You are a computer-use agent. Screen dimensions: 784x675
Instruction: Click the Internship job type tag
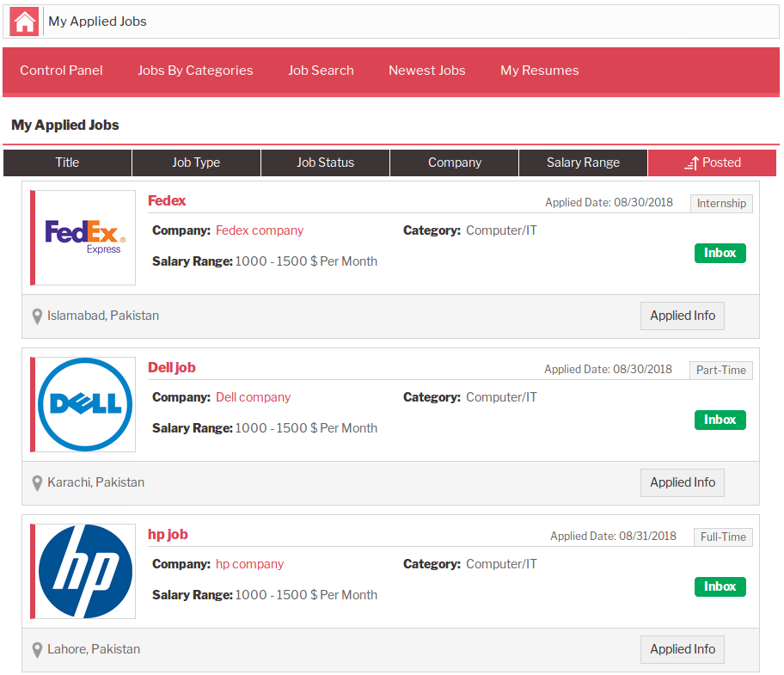721,204
